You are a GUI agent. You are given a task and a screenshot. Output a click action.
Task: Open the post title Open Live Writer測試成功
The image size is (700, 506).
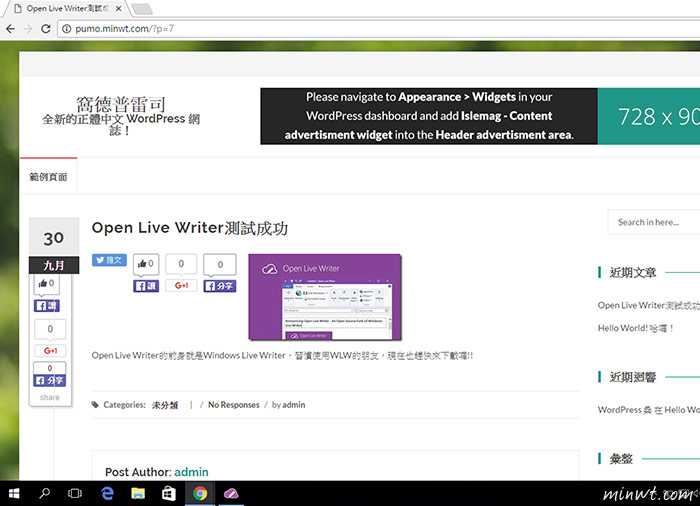[190, 228]
